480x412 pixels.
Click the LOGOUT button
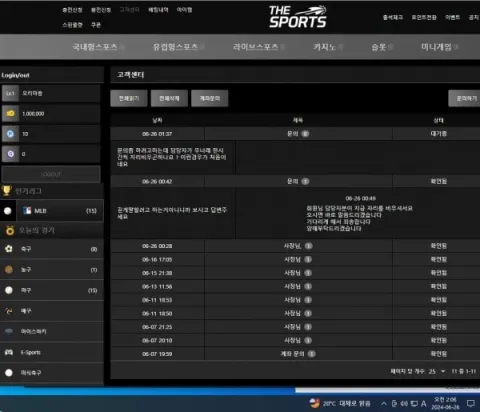click(51, 174)
